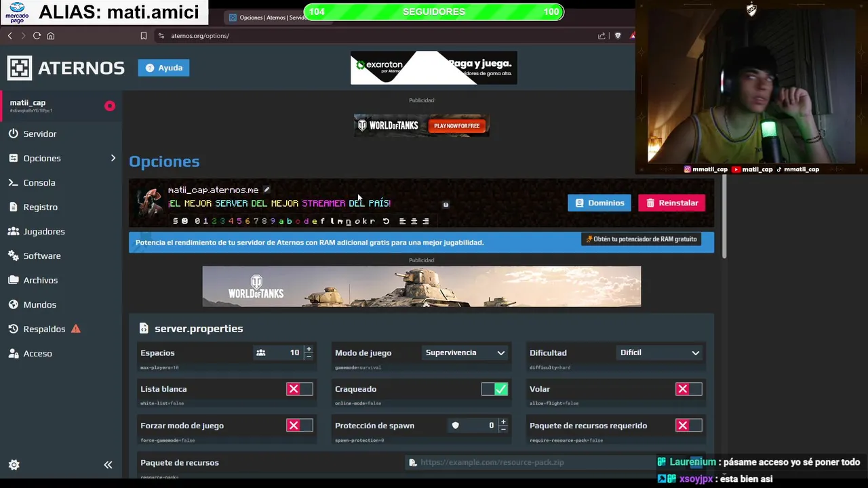Click the page vertical scrollbar
Image resolution: width=868 pixels, height=488 pixels.
[x=724, y=217]
